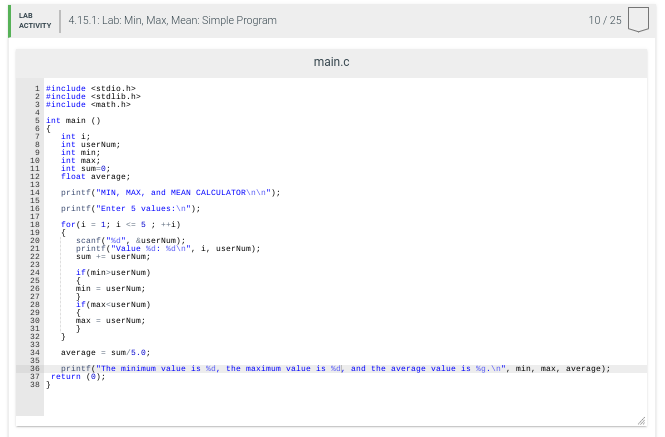Click 'int main ()' line

[73, 120]
